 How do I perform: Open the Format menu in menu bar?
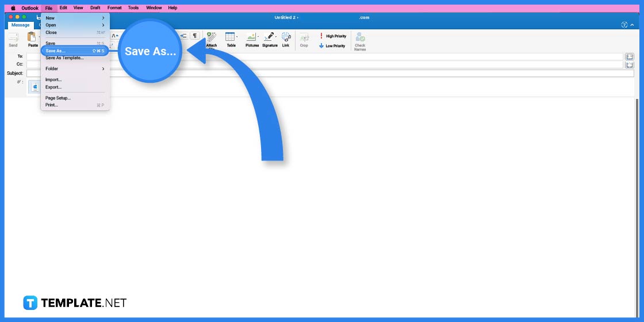(114, 8)
